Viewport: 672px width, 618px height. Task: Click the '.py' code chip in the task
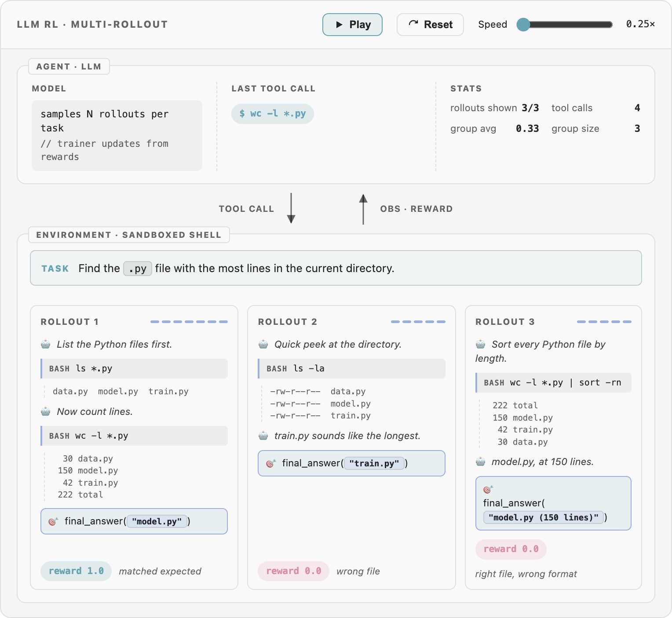138,269
